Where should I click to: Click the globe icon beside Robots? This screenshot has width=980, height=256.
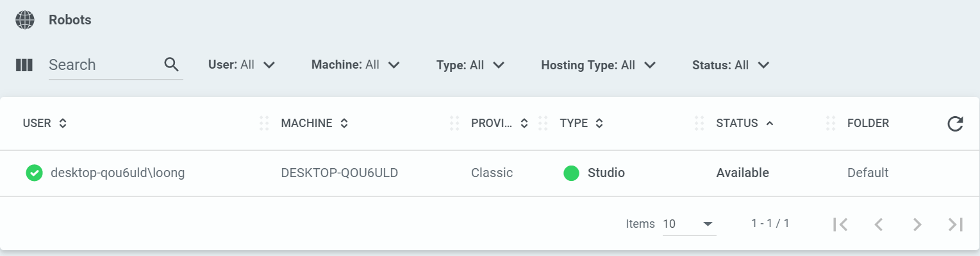(24, 20)
